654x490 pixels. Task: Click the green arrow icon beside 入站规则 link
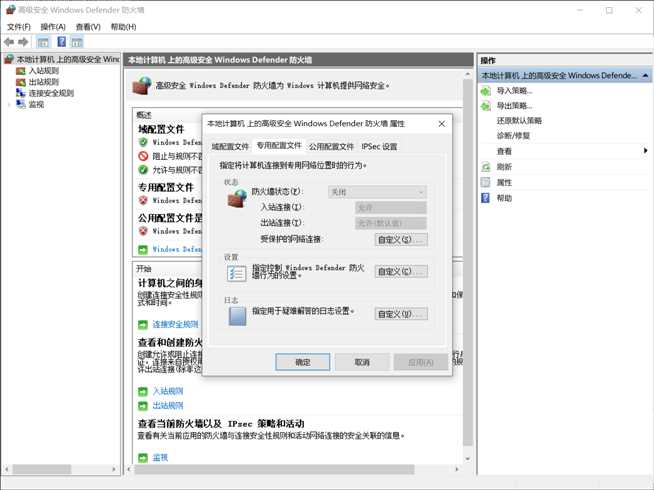[x=143, y=392]
